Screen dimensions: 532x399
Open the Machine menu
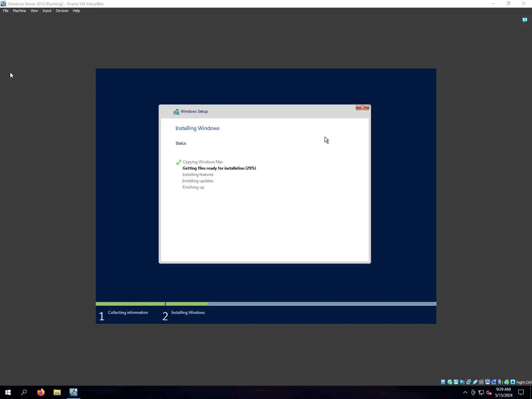pos(19,11)
